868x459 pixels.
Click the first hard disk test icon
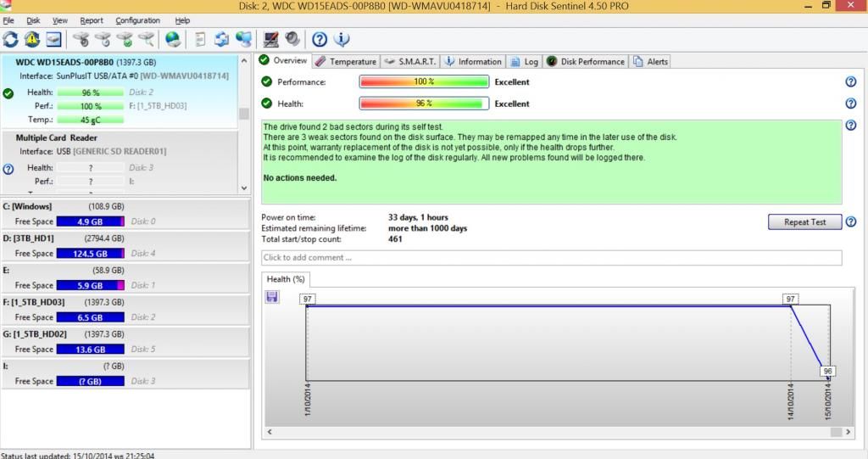coord(81,39)
